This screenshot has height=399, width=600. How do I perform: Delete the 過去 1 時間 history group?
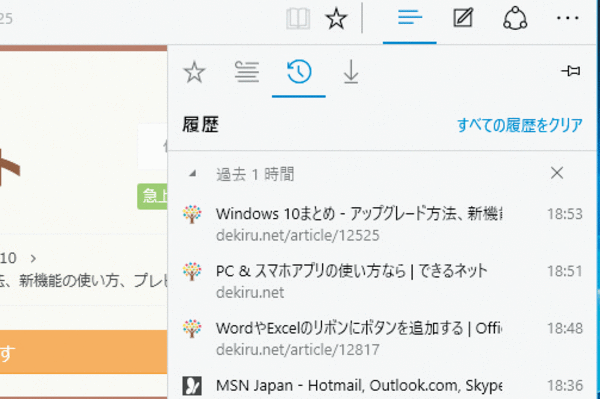coord(557,173)
